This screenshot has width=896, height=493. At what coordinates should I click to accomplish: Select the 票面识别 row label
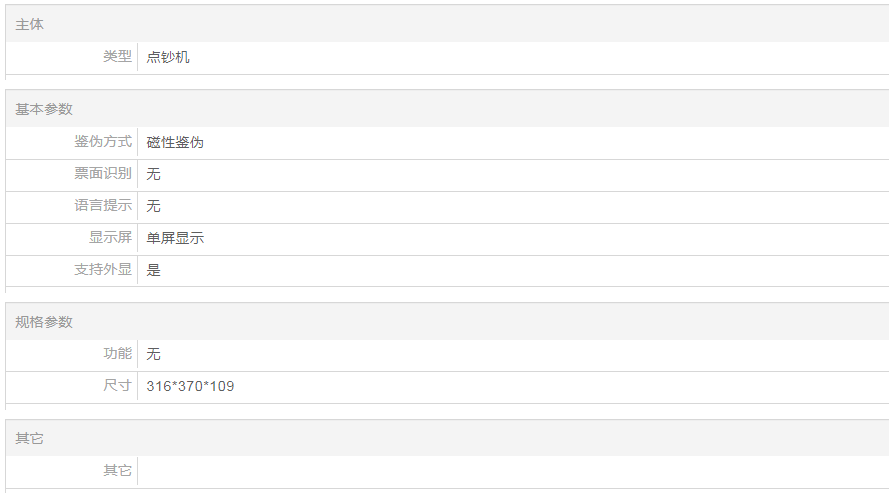click(103, 174)
